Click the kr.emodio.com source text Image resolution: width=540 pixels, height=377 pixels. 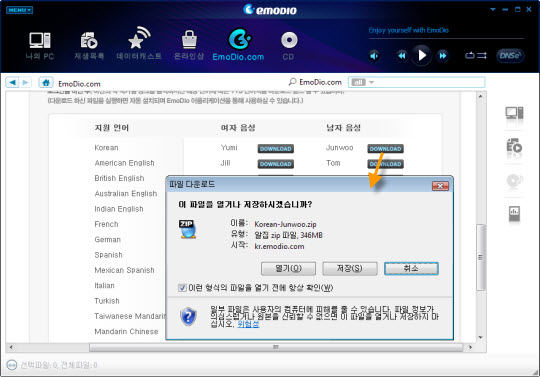(279, 247)
